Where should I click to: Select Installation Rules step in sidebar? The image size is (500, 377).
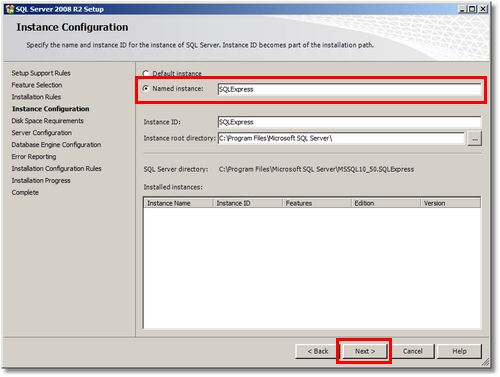pos(36,97)
